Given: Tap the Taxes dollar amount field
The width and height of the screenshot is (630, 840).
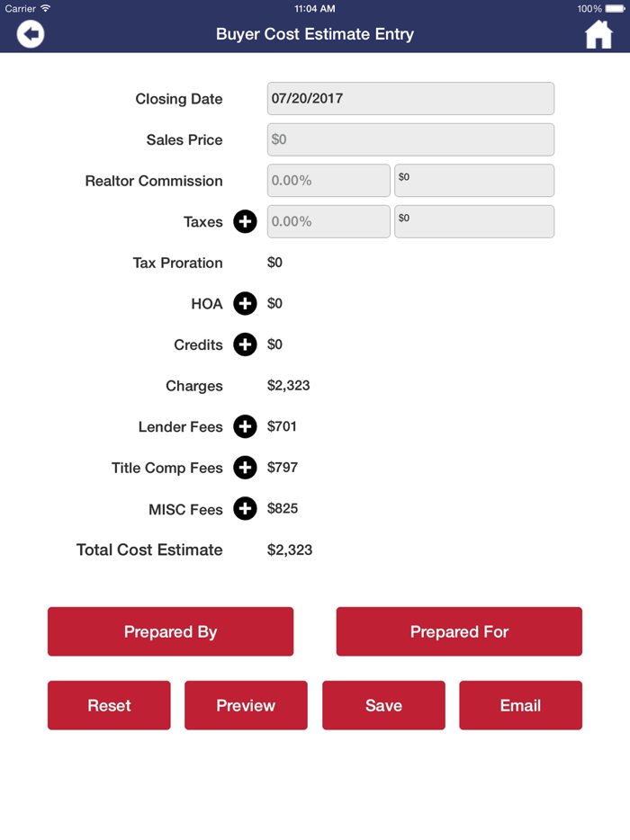Looking at the screenshot, I should 474,221.
